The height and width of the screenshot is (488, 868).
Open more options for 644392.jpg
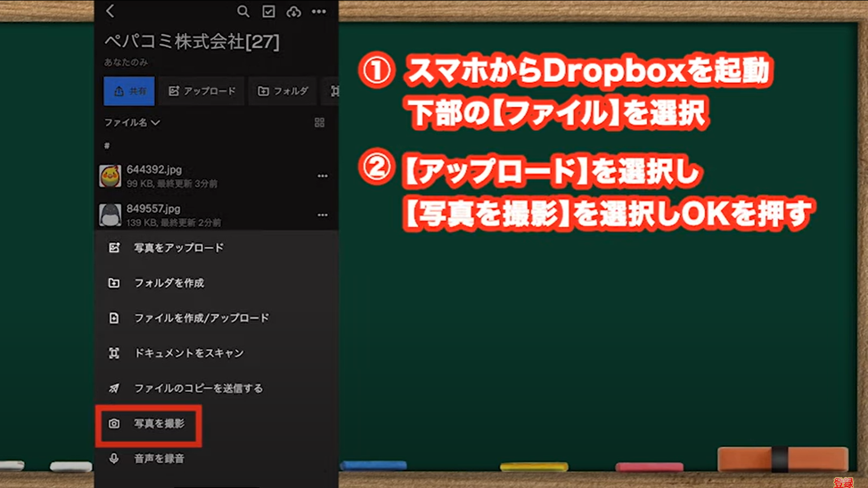(x=323, y=176)
